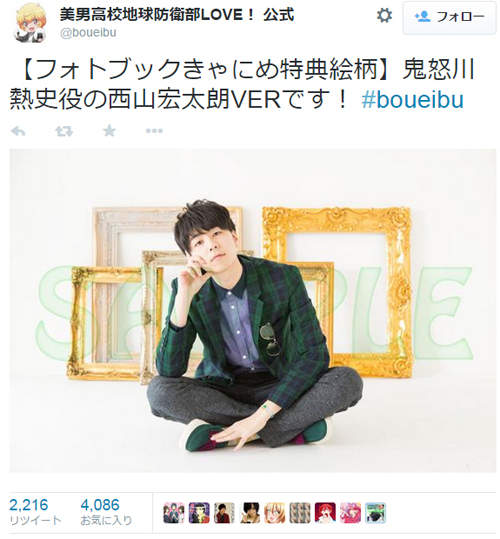Open the red-haired anime avatar

(x=325, y=513)
